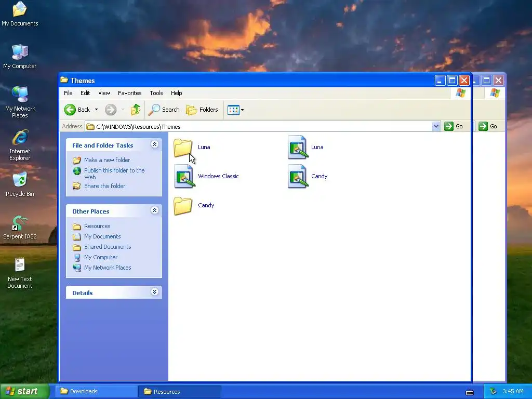Minimize the Themes window

(x=440, y=81)
